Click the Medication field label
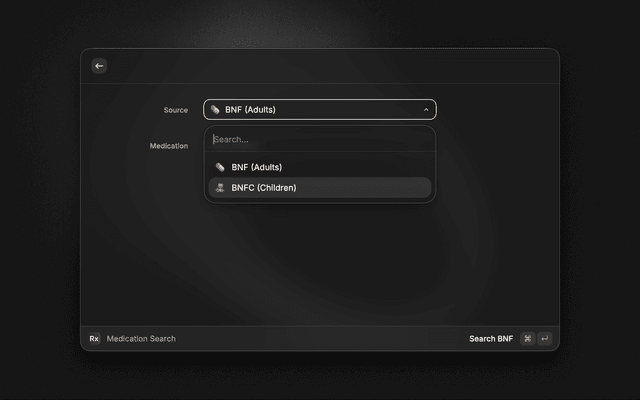640x400 pixels. [x=168, y=146]
